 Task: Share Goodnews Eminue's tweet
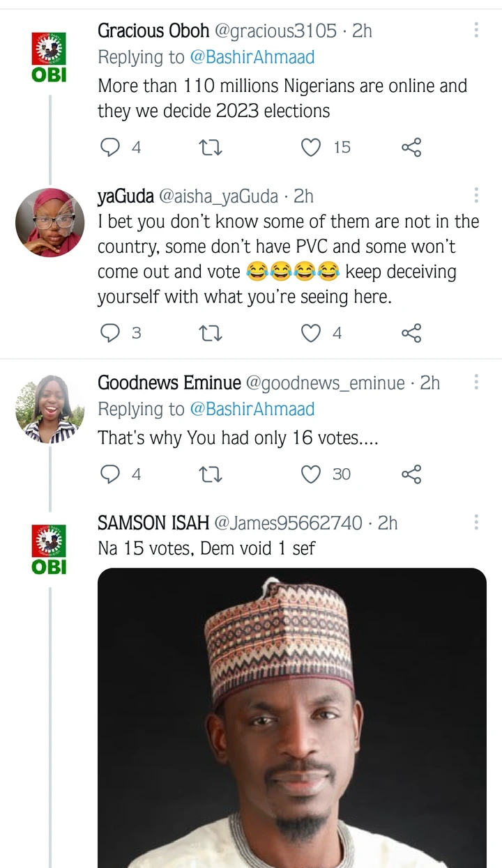click(411, 474)
